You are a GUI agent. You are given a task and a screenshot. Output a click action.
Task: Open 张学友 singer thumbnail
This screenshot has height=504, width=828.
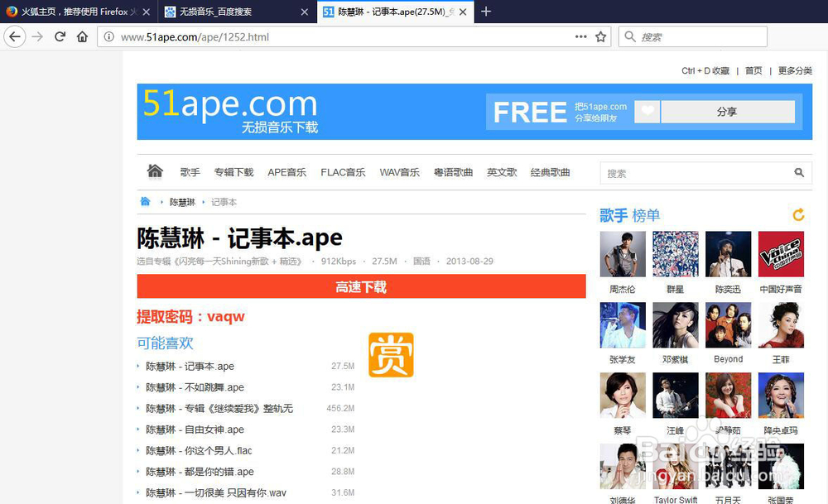click(623, 325)
